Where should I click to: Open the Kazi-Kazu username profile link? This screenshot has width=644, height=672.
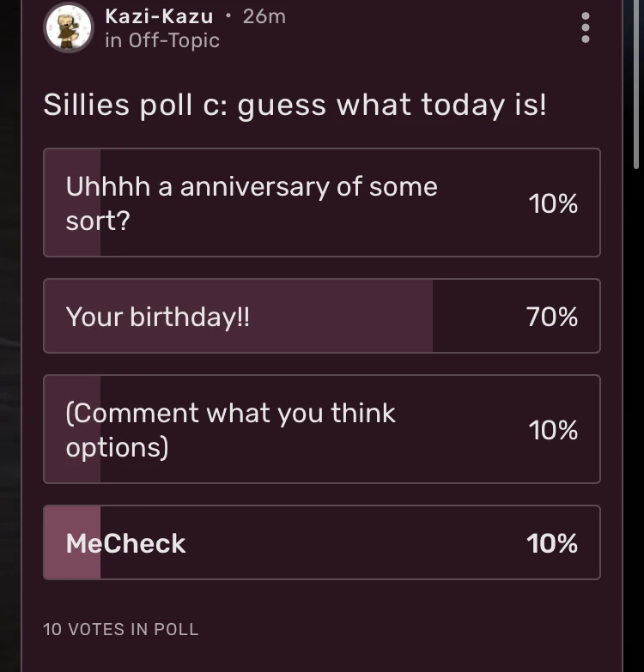pos(159,16)
